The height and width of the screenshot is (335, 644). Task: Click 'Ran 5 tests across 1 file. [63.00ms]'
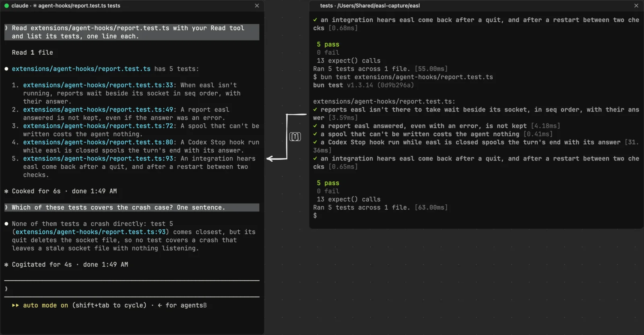[x=380, y=208]
